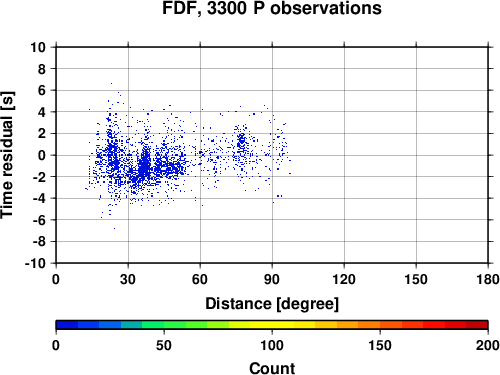This screenshot has width=500, height=375.
Task: Click the colorbar tick label '200'
Action: 488,345
